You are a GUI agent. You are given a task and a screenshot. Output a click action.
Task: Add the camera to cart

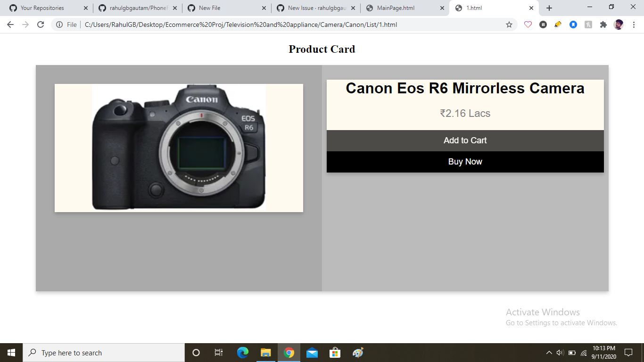(x=465, y=140)
